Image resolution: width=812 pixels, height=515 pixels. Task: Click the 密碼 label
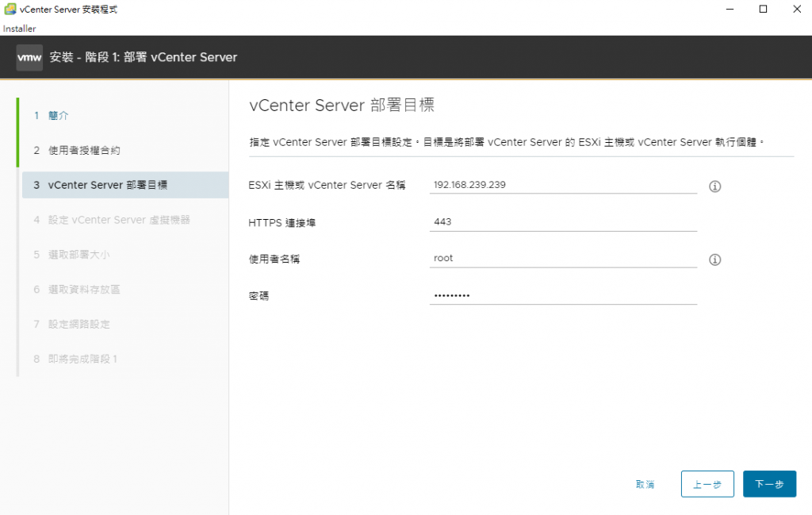259,296
